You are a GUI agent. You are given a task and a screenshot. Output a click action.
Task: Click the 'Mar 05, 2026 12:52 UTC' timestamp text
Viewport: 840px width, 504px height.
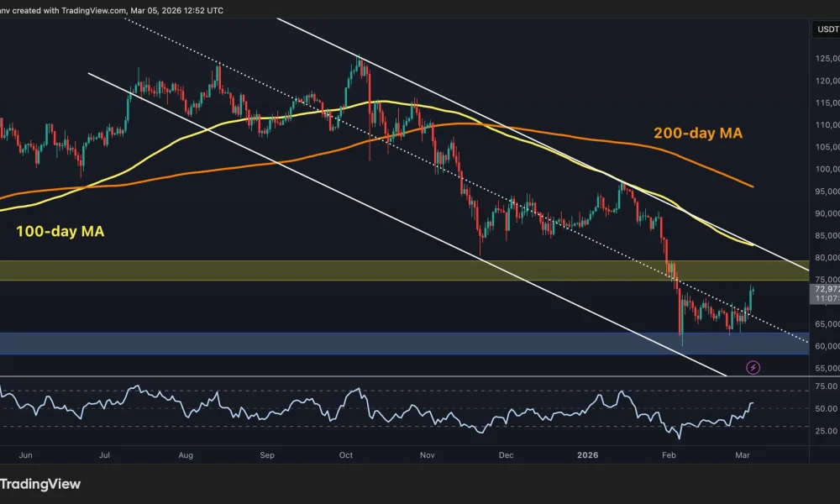click(x=176, y=10)
